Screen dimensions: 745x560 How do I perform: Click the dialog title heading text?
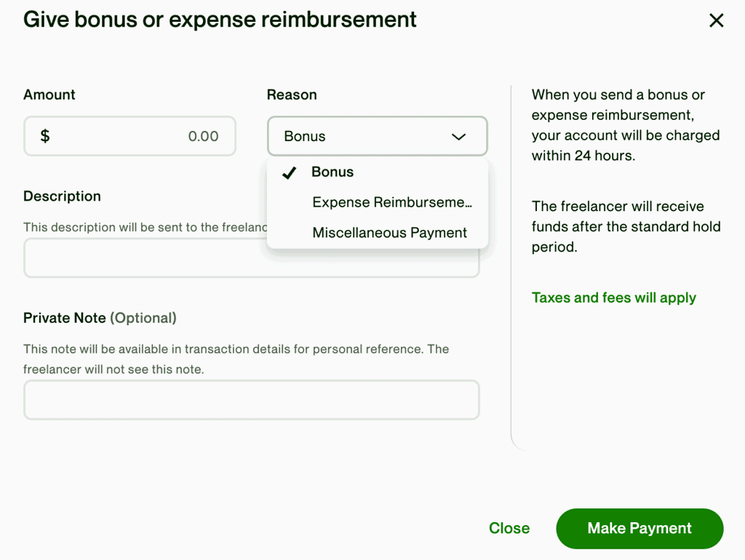pos(220,20)
